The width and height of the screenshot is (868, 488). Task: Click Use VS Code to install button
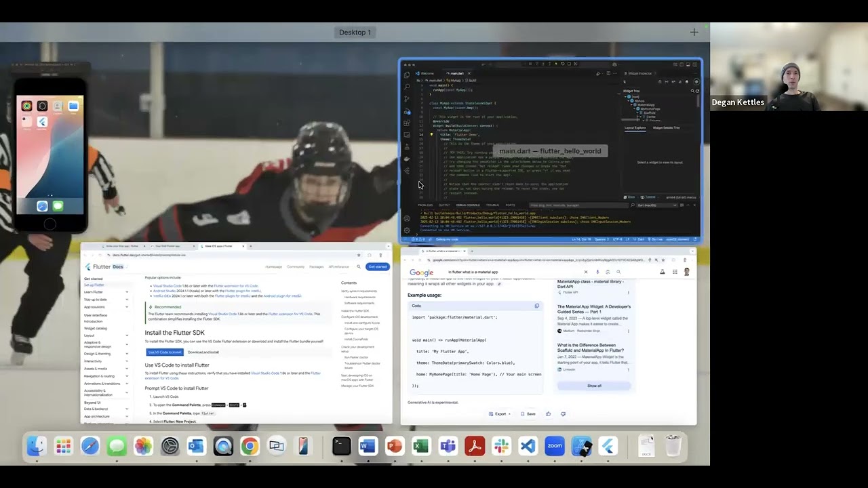coord(165,352)
